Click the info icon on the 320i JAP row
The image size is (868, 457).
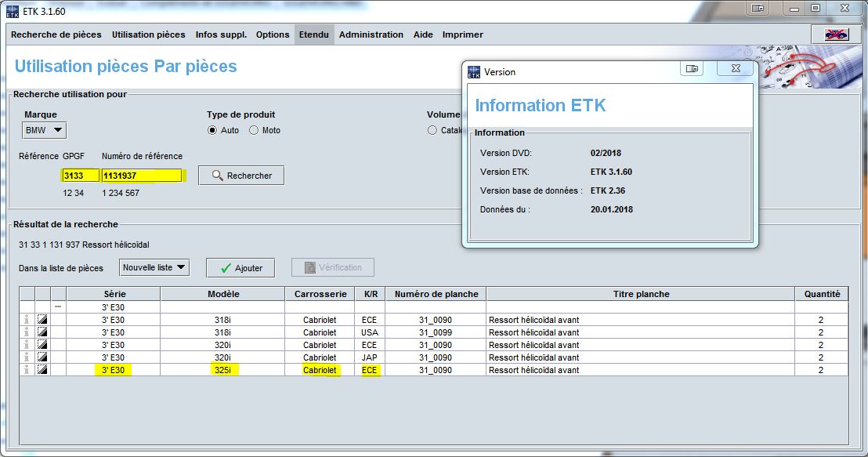click(x=27, y=357)
